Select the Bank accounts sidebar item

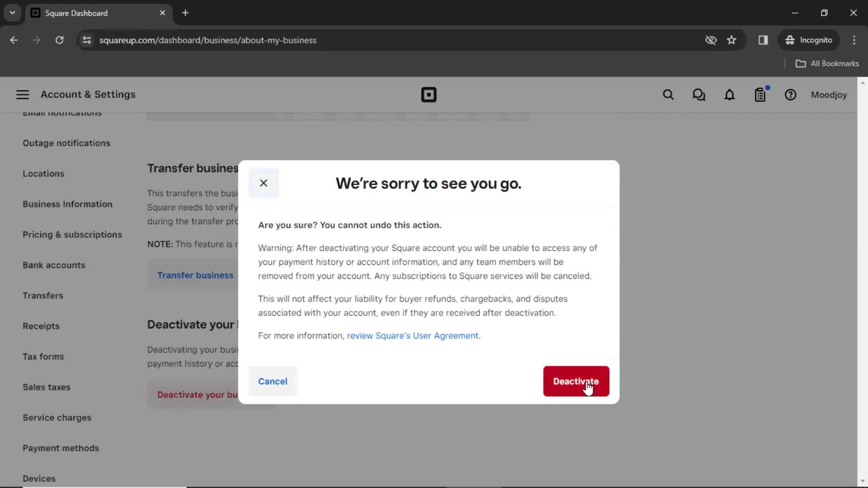coord(54,264)
